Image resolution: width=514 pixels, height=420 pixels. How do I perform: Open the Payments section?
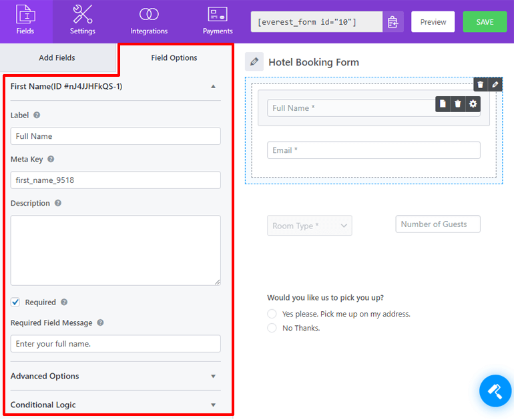click(218, 20)
